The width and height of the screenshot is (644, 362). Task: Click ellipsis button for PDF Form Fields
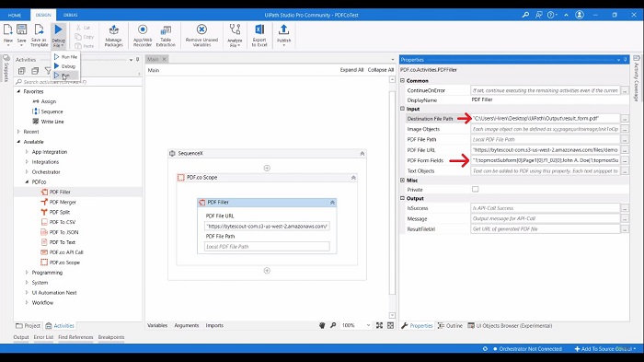625,160
